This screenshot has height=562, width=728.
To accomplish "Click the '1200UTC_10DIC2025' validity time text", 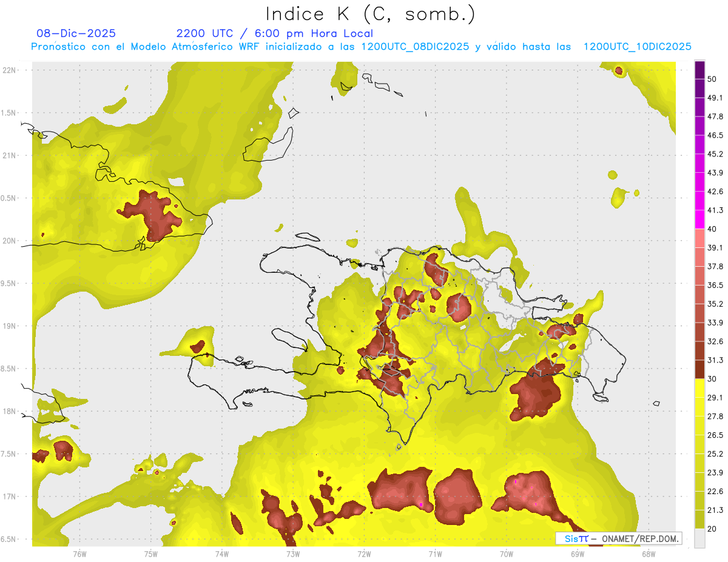I will 638,47.
